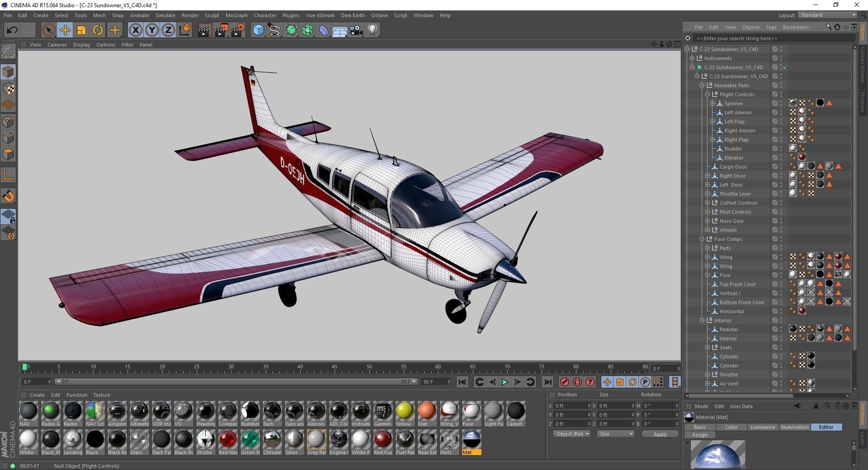Add a Camera object
This screenshot has width=868, height=470.
356,30
